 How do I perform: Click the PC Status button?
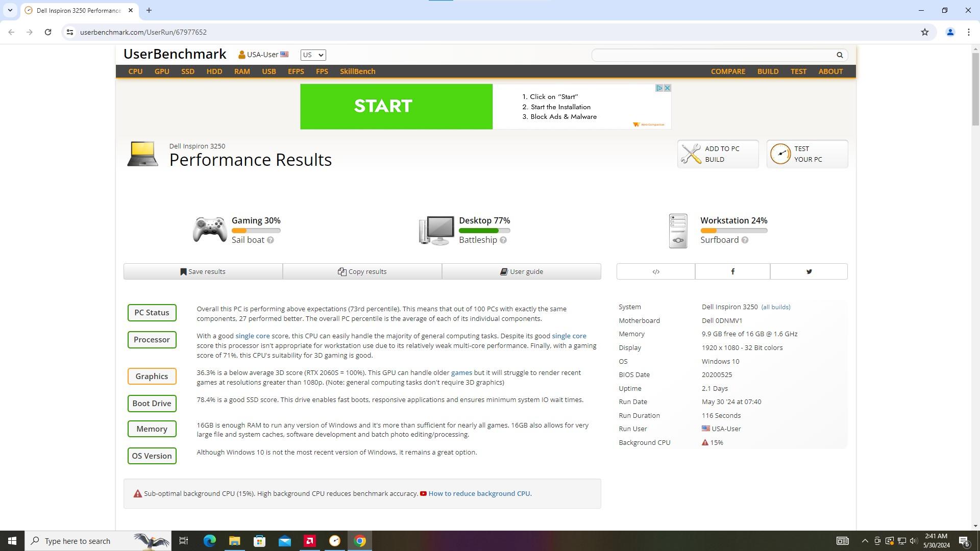(x=152, y=313)
